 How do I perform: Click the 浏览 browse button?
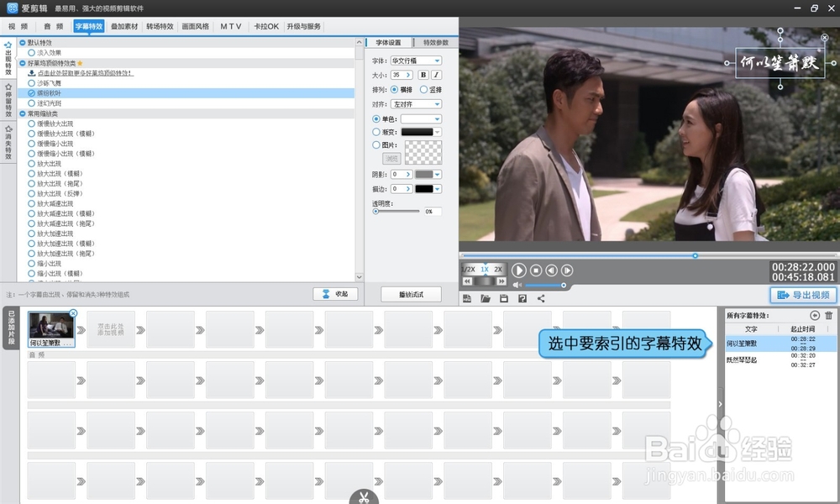(391, 159)
